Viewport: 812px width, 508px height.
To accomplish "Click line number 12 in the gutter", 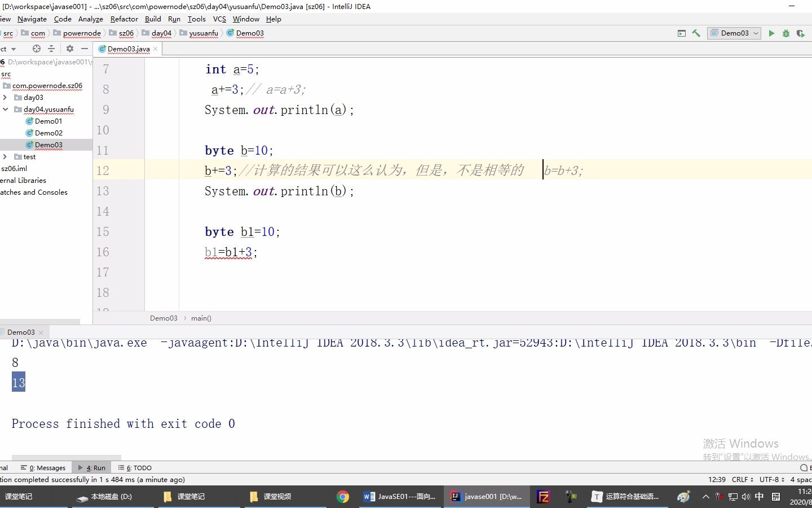I will point(103,170).
